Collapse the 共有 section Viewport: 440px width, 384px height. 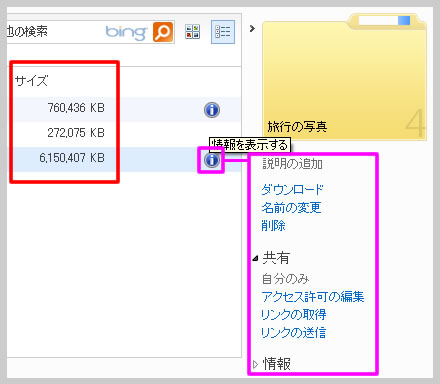coord(255,258)
